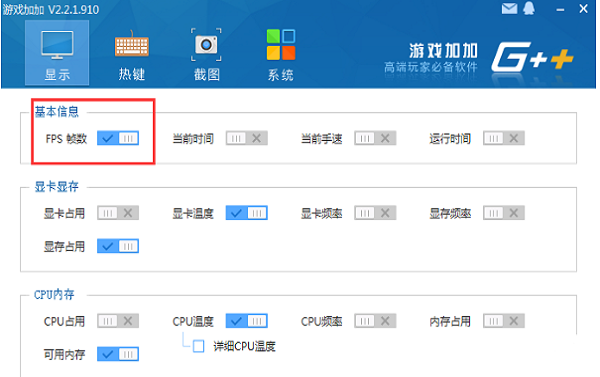The width and height of the screenshot is (600, 377).
Task: Click the 游戏加加 V2.2.1.910 title text
Action: coord(51,9)
